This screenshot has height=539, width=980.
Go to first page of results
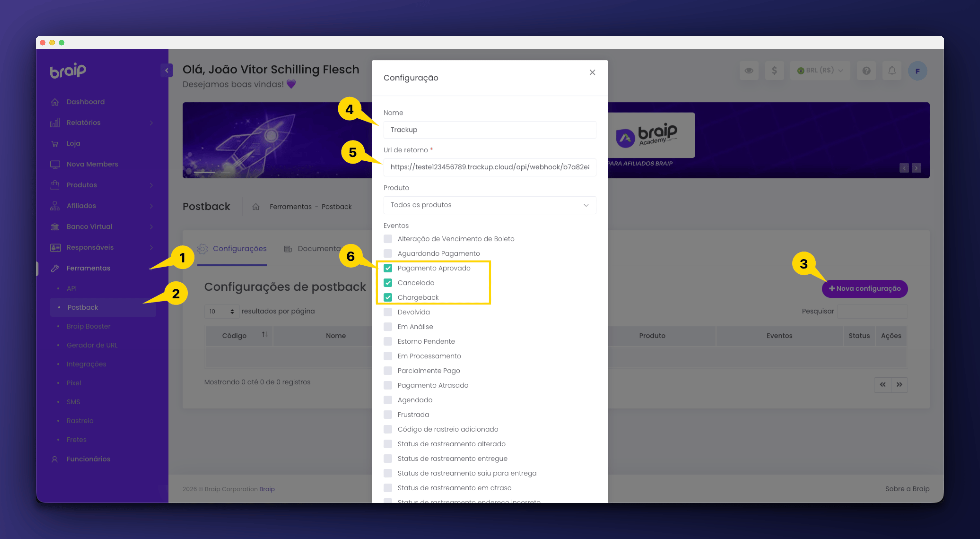pos(882,385)
